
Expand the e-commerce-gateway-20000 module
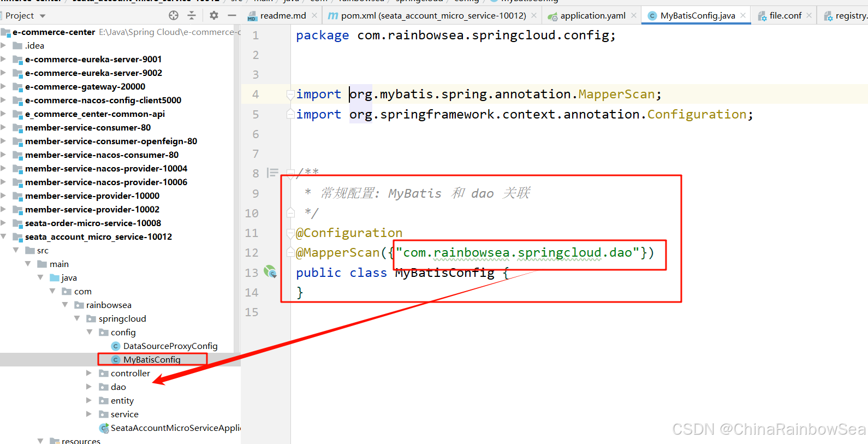pos(4,86)
